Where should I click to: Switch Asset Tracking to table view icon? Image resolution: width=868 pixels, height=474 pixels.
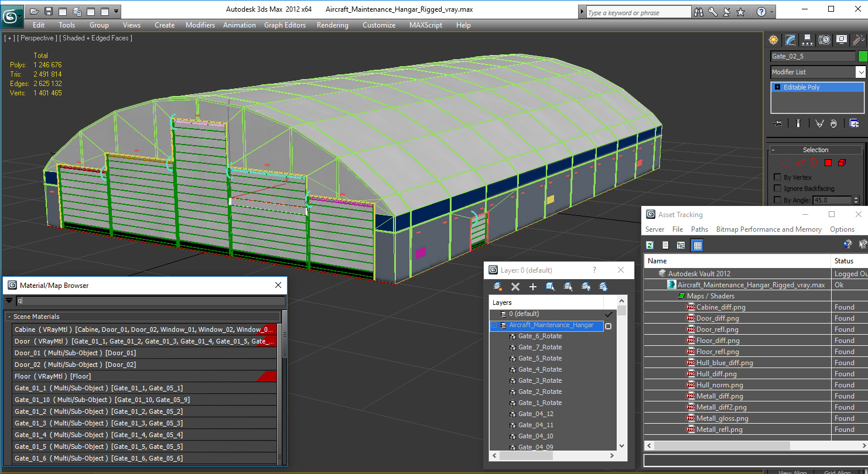pyautogui.click(x=697, y=245)
